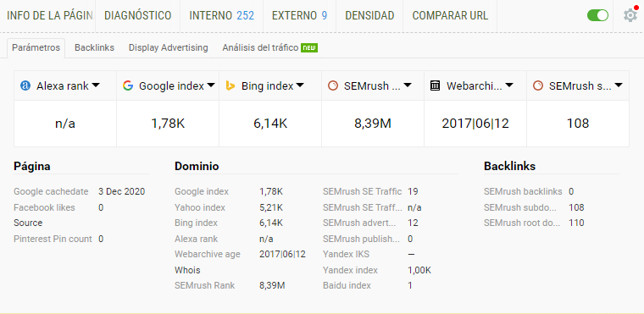The width and height of the screenshot is (644, 314).
Task: Click the last SEMrush logo icon
Action: pyautogui.click(x=537, y=85)
